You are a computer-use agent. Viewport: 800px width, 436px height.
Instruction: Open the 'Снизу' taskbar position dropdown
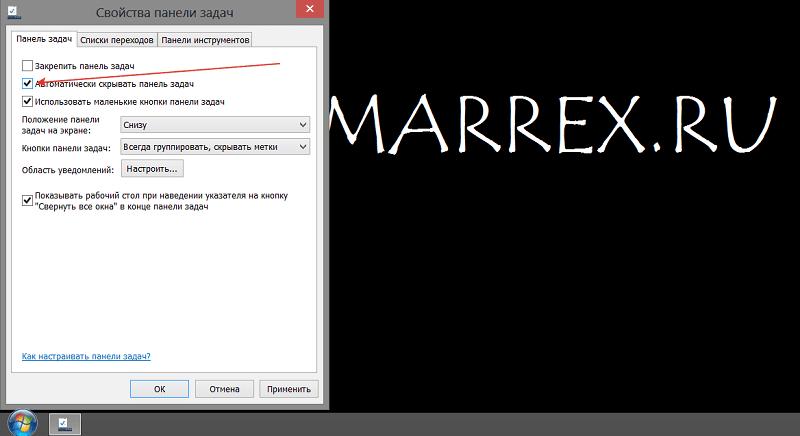pyautogui.click(x=215, y=125)
